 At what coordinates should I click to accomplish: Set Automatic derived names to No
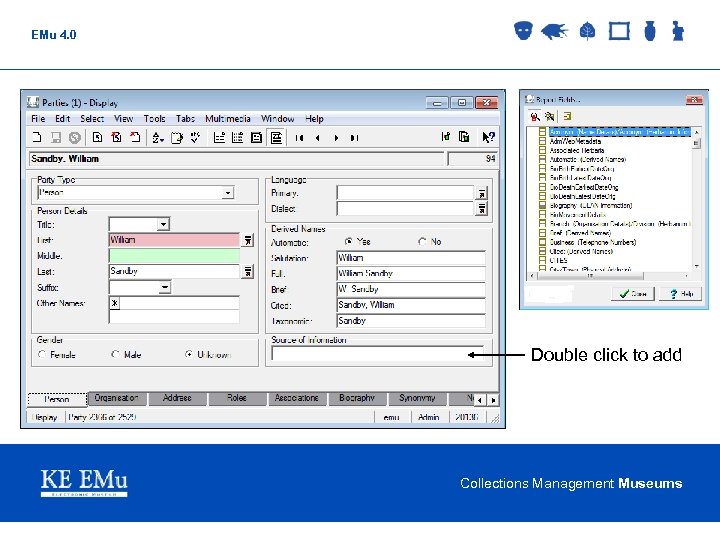(422, 242)
